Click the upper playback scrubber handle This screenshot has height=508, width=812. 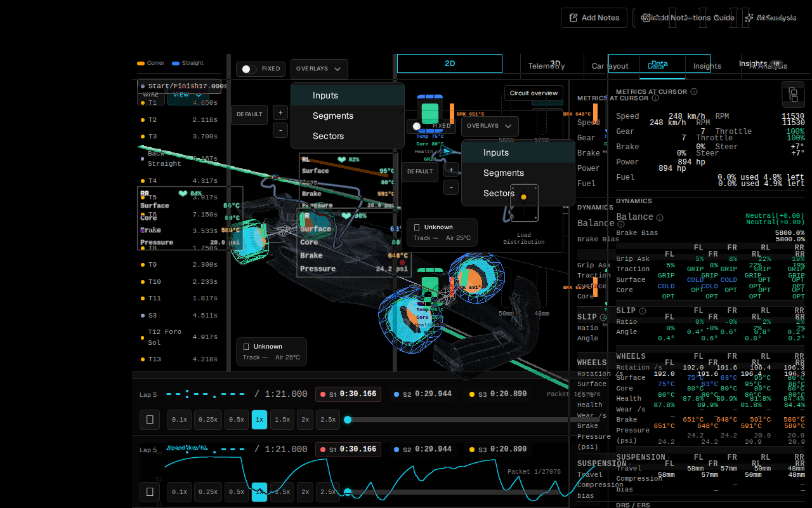coord(348,420)
